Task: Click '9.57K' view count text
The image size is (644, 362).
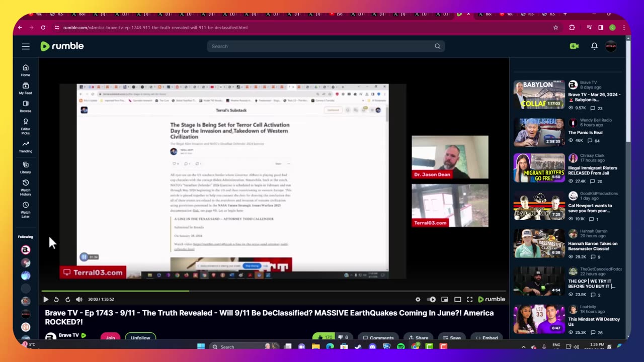Action: tap(581, 108)
